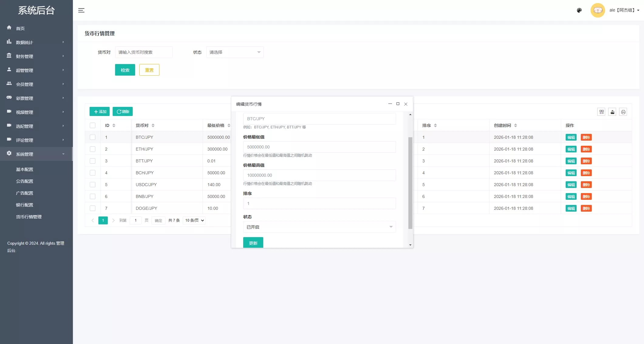Open the 公告配置 submenu item
Viewport: 644px width, 344px height.
[25, 181]
